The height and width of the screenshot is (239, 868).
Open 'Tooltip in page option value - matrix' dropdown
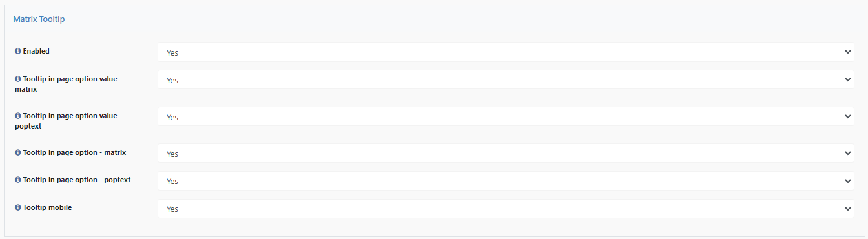pos(506,80)
